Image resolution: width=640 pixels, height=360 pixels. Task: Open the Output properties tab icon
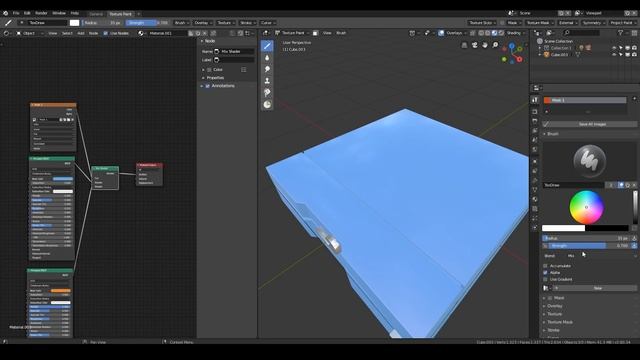535,121
